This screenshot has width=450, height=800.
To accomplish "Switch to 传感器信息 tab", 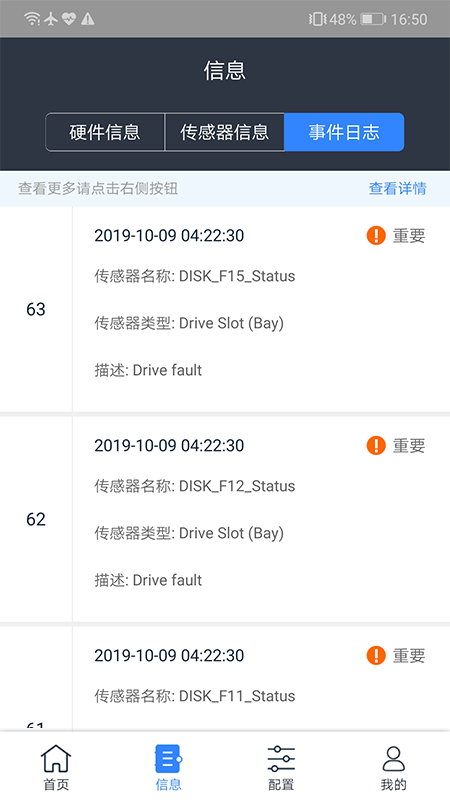I will click(224, 132).
